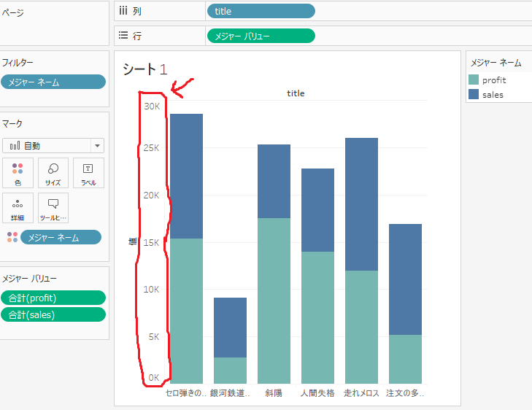
Task: Click the title column header above chart
Action: click(x=296, y=93)
